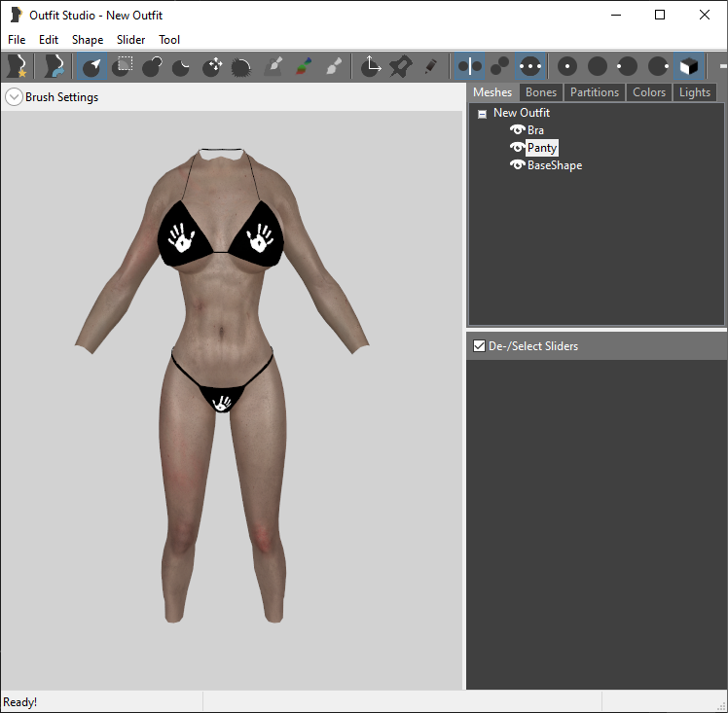Open the Shape menu
728x713 pixels.
[x=88, y=40]
